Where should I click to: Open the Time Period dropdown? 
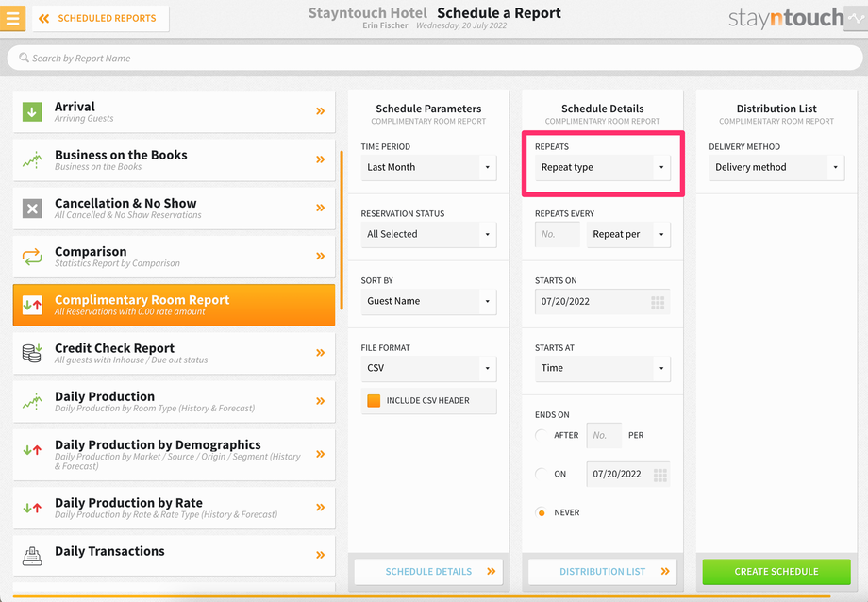click(428, 167)
